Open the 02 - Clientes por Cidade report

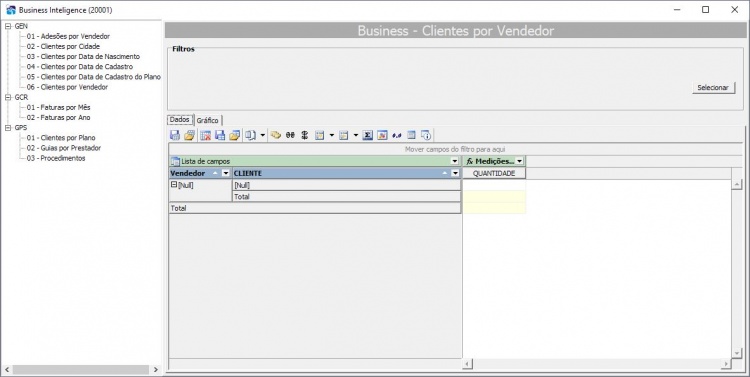[x=63, y=46]
